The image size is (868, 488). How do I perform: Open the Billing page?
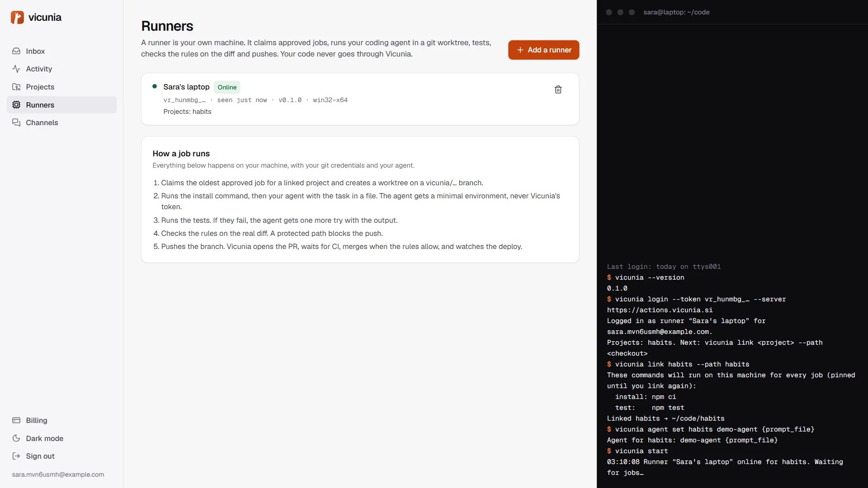[x=61, y=420]
